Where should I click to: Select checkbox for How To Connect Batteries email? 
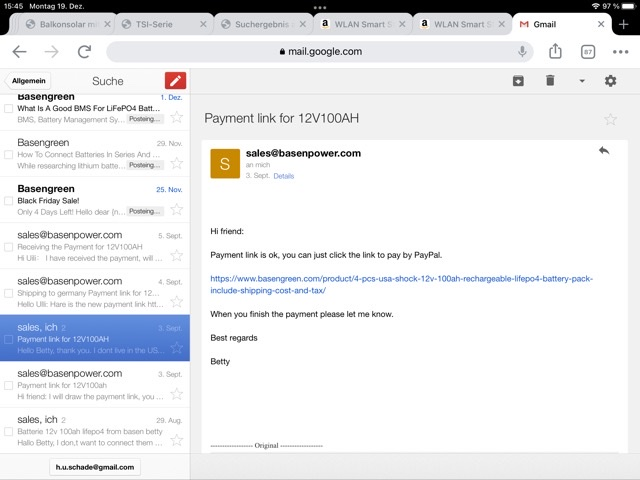[x=8, y=155]
